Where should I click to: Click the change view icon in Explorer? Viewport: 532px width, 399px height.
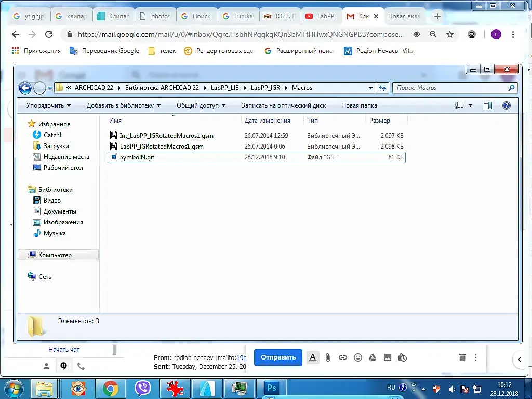459,105
